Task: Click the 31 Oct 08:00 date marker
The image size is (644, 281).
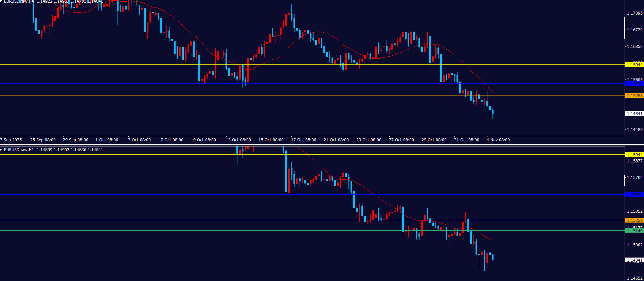Action: click(466, 140)
